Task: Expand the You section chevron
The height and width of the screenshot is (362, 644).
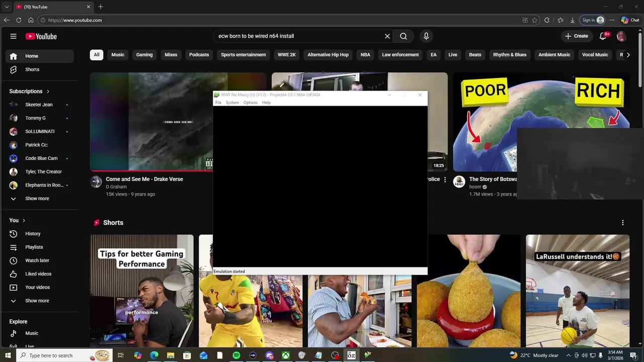Action: click(23, 221)
